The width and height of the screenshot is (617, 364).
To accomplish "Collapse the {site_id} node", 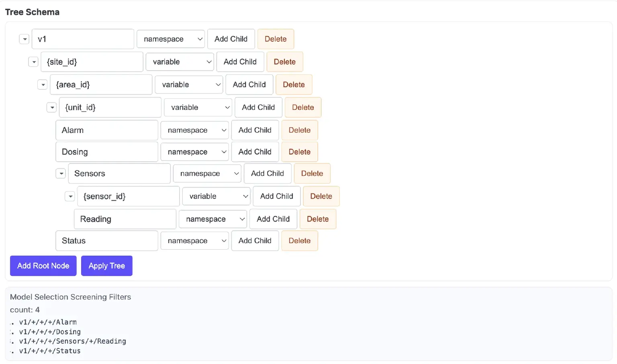I will click(34, 62).
